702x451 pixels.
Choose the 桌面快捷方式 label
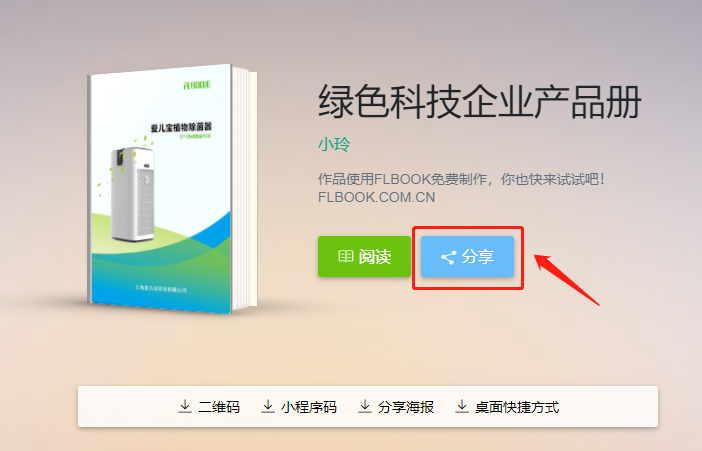(x=517, y=407)
